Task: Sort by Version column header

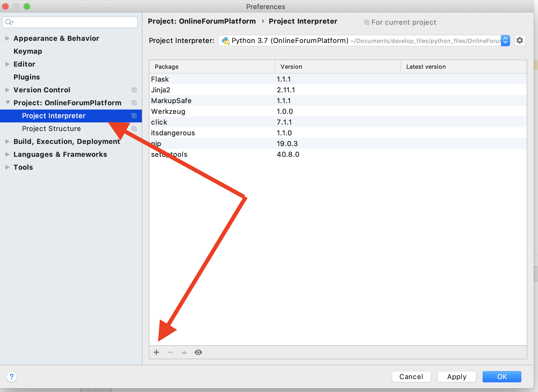Action: (338, 67)
